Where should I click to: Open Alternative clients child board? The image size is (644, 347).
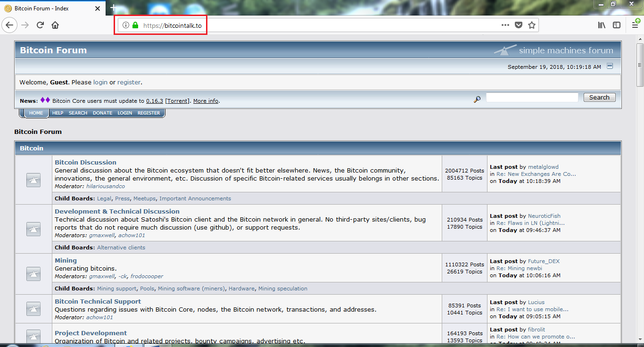pos(121,248)
